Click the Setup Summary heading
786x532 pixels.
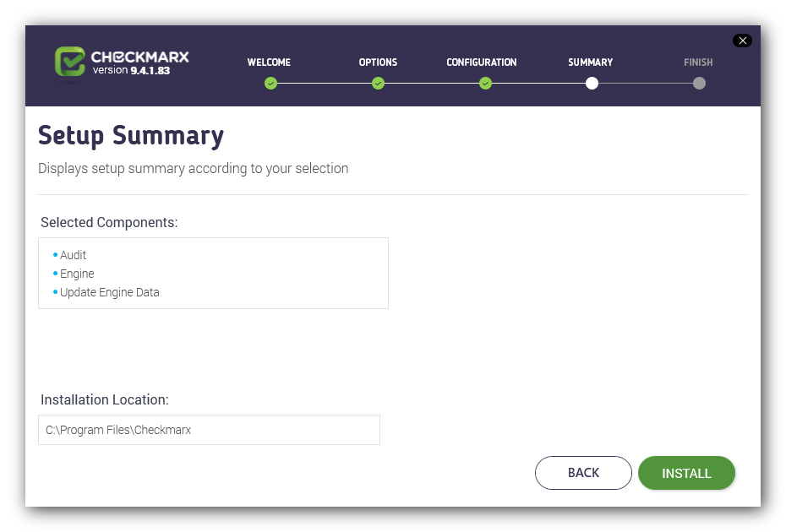pos(131,136)
